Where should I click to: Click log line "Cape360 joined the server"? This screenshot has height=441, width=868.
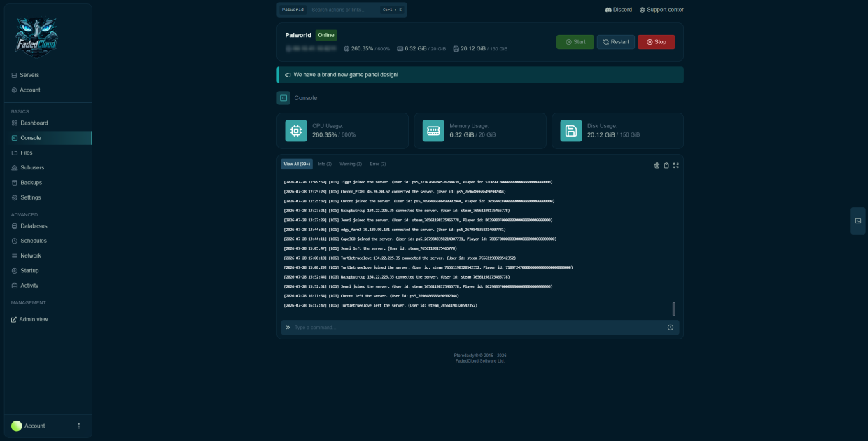[x=420, y=239]
